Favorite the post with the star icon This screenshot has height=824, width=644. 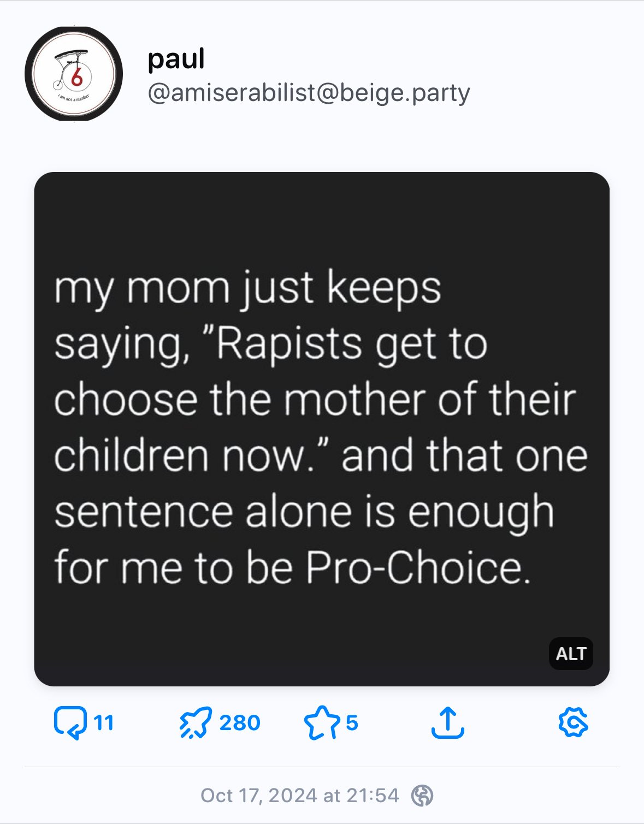click(322, 722)
